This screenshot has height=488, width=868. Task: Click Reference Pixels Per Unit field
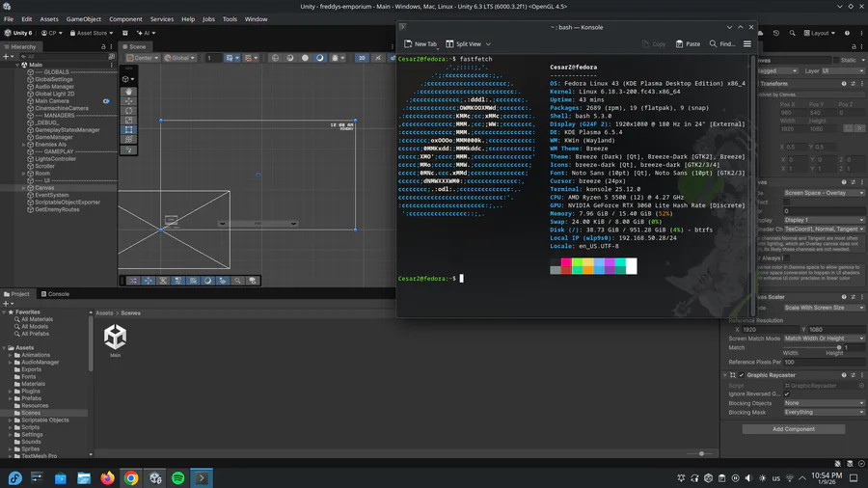tap(824, 362)
